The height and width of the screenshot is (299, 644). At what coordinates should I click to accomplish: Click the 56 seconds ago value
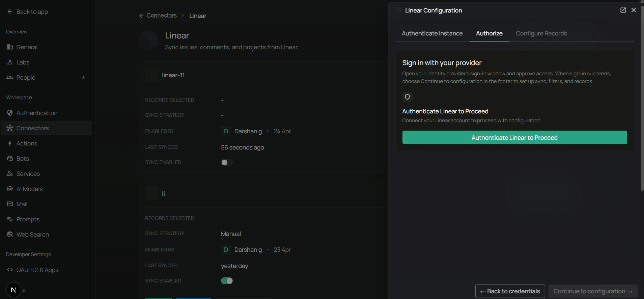pos(243,147)
